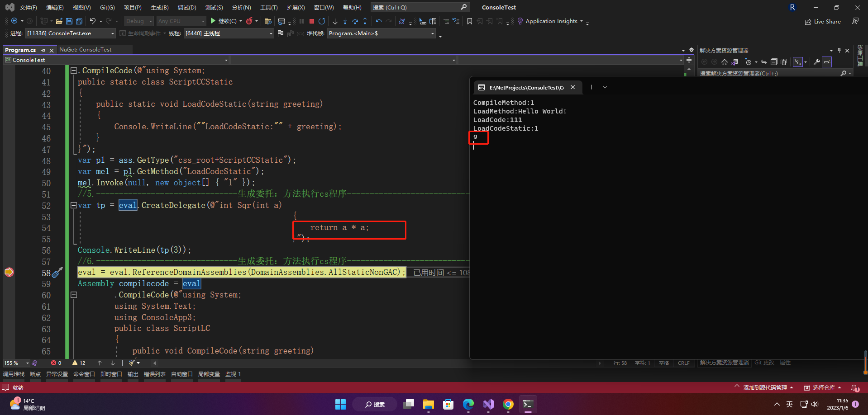Image resolution: width=868 pixels, height=415 pixels.
Task: Click the Hot Reload flame icon
Action: coord(249,21)
